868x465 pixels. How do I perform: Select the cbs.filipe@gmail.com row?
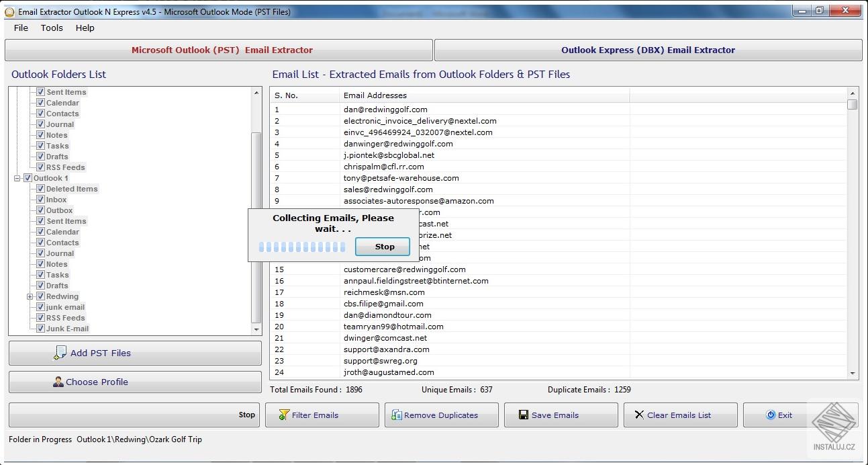[559, 304]
